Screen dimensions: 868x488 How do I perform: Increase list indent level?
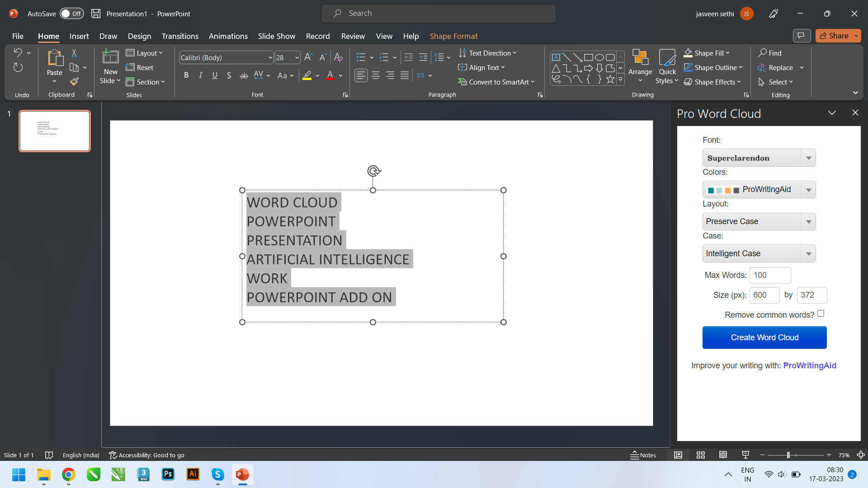tap(423, 57)
